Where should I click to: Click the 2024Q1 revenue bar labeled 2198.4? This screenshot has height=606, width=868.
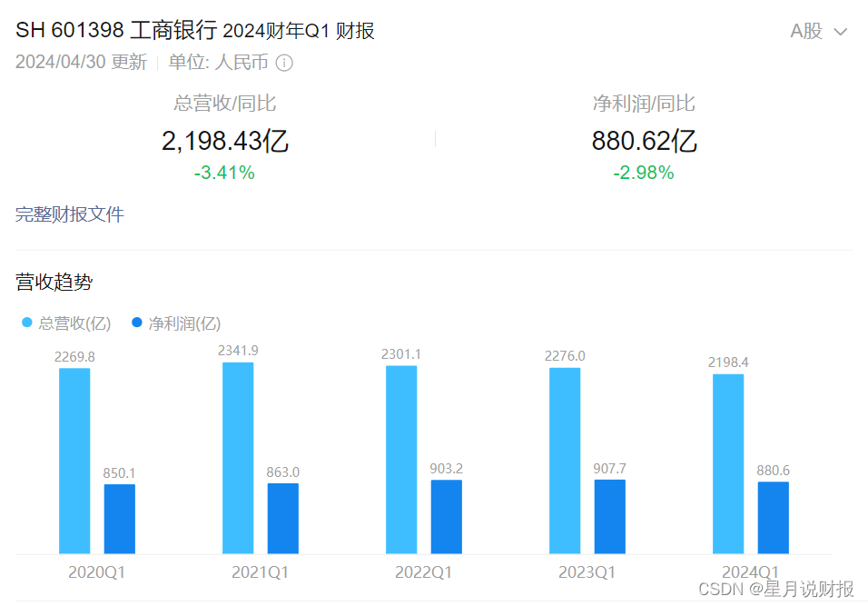coord(728,464)
